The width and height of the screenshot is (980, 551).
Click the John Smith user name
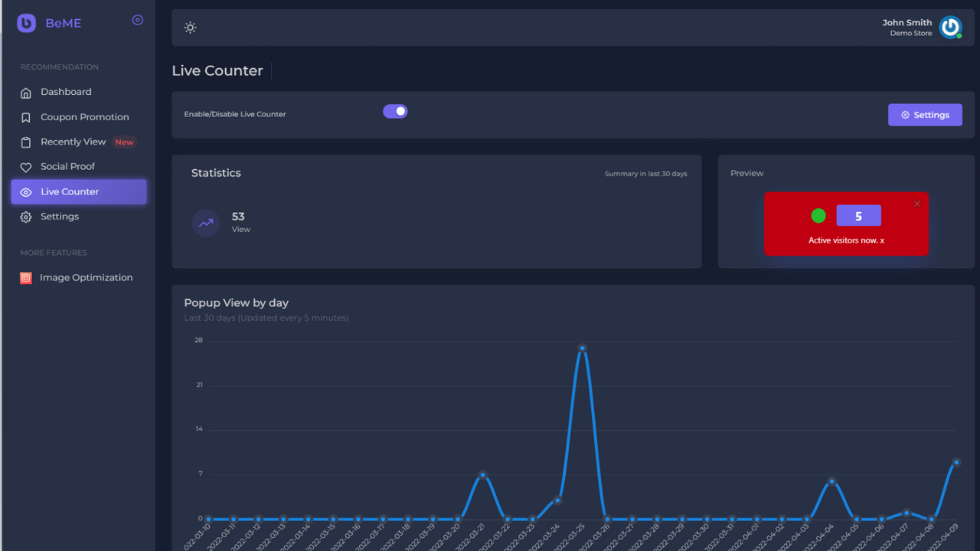(x=906, y=23)
